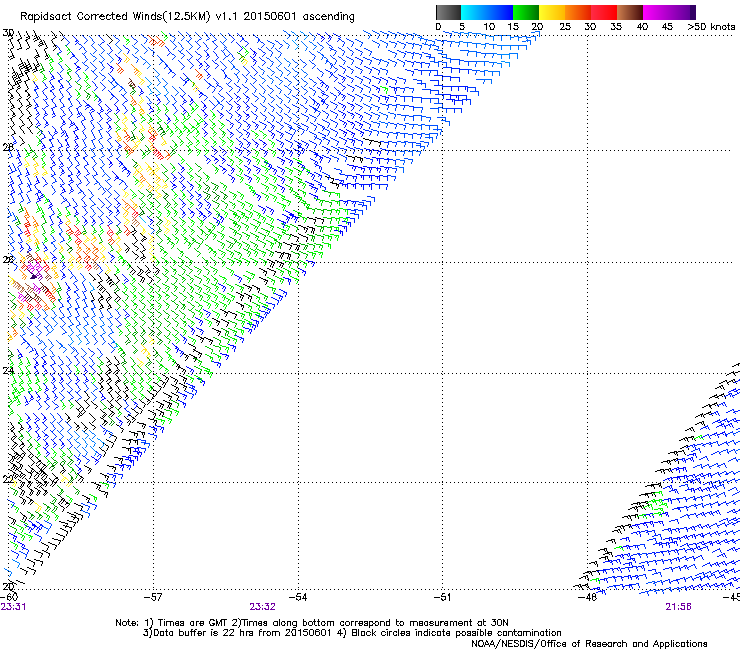The height and width of the screenshot is (650, 740).
Task: Click the cyan 5-10 knots legend segment
Action: click(x=474, y=12)
